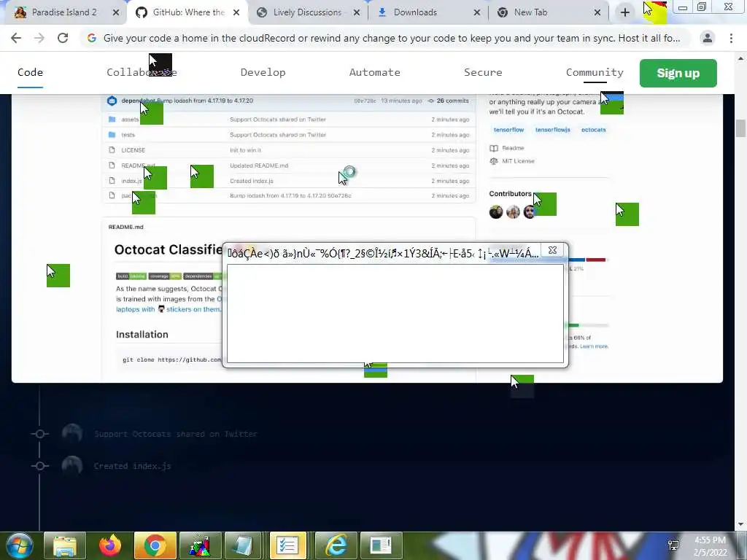Select the tensorflowjs topic tag
The image size is (747, 560).
[553, 130]
